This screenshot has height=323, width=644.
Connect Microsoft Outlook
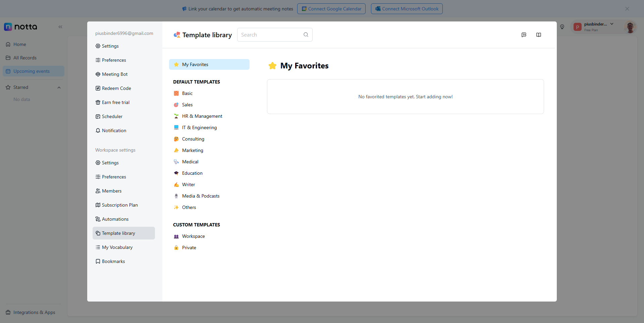point(407,9)
